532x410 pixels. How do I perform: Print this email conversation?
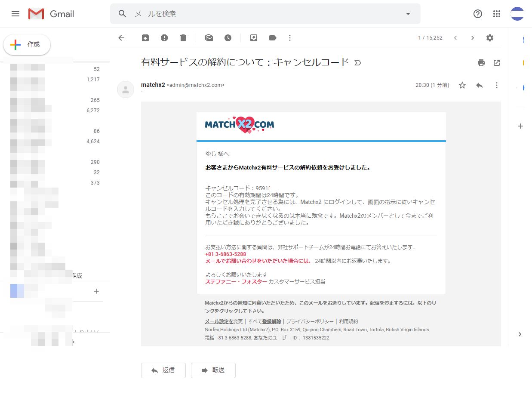click(481, 63)
